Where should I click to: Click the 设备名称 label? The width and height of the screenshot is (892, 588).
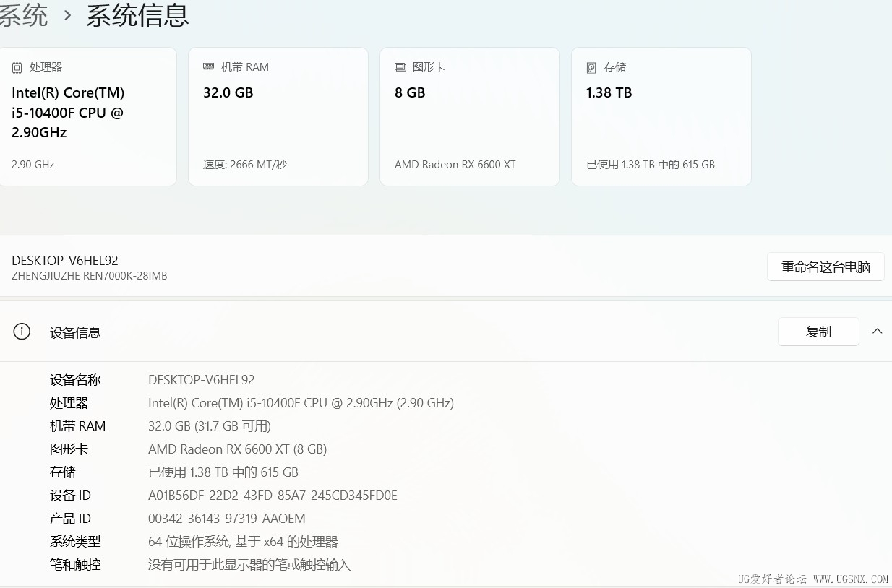point(75,380)
